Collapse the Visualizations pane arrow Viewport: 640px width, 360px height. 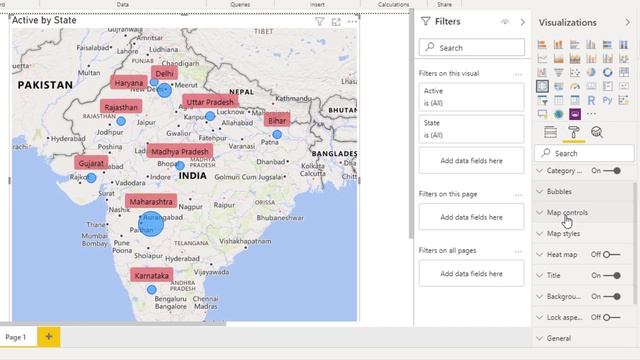(627, 22)
